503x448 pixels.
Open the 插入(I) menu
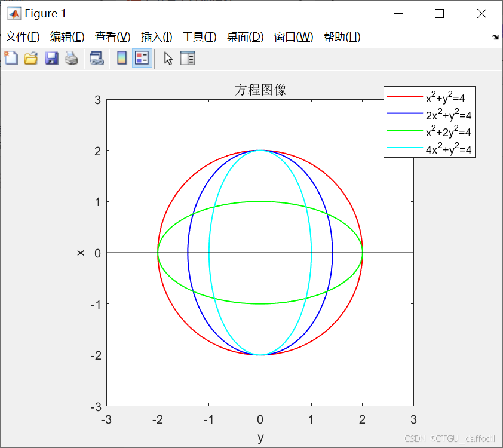coord(157,37)
